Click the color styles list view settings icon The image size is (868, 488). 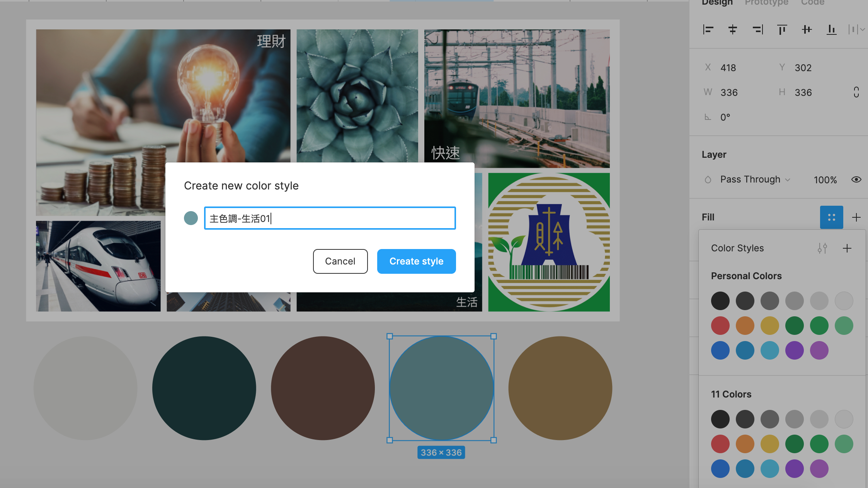pyautogui.click(x=822, y=248)
